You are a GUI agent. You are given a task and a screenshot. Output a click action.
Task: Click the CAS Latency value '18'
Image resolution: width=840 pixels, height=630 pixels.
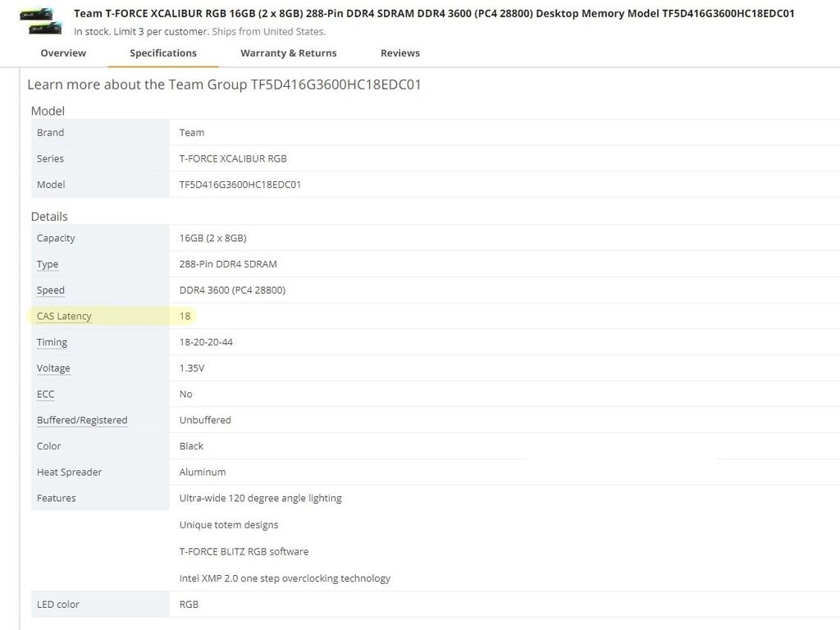185,316
